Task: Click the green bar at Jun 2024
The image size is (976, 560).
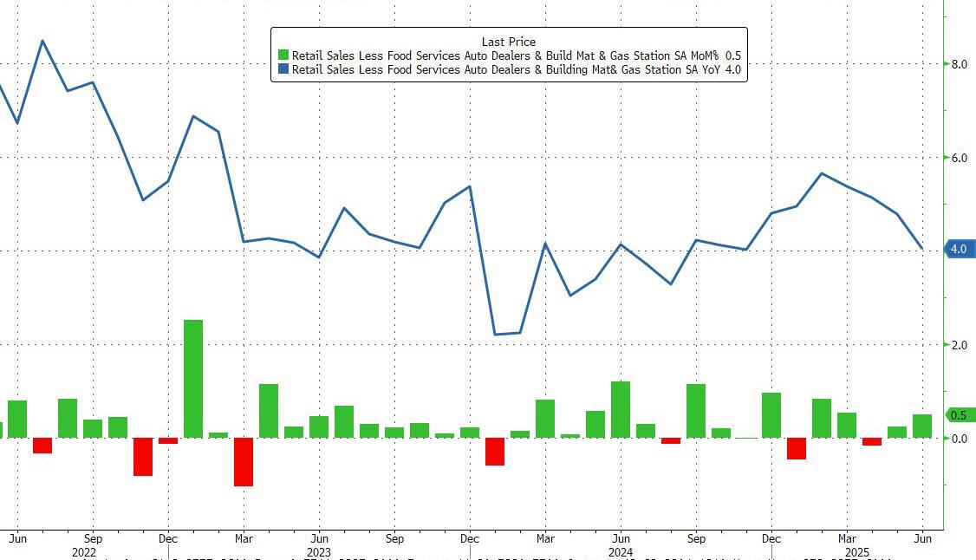Action: pos(621,409)
